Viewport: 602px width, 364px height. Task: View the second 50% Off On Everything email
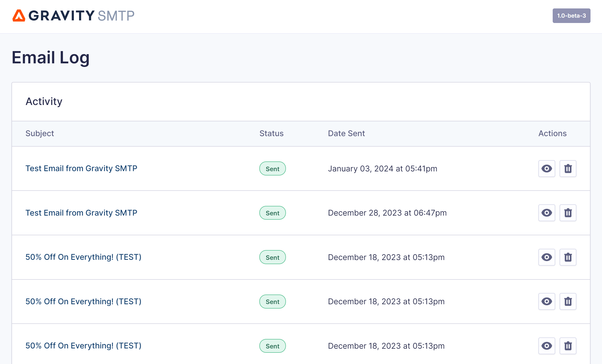pyautogui.click(x=547, y=301)
